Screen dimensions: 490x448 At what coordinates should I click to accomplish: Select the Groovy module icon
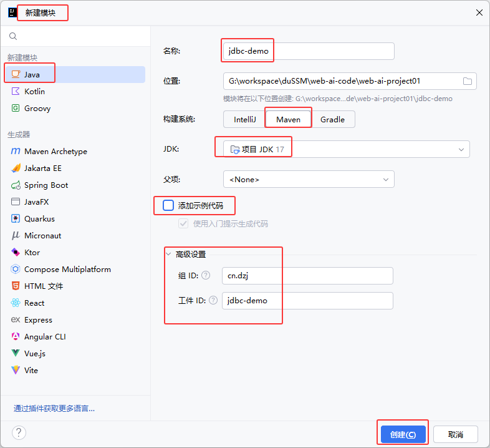(x=16, y=108)
